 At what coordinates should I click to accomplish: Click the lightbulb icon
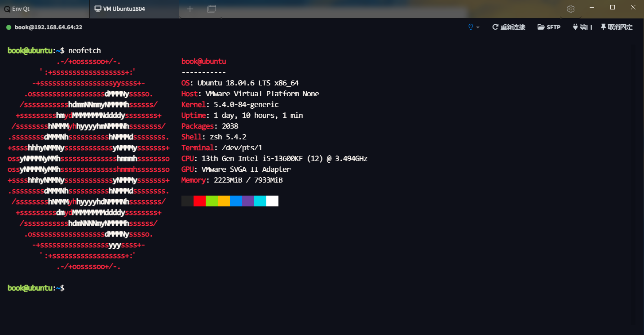click(471, 27)
